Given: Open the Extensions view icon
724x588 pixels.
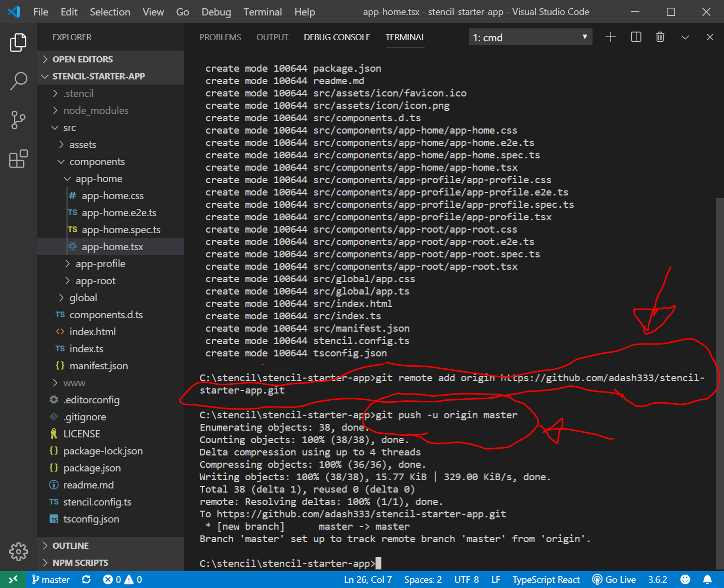Looking at the screenshot, I should (x=19, y=159).
